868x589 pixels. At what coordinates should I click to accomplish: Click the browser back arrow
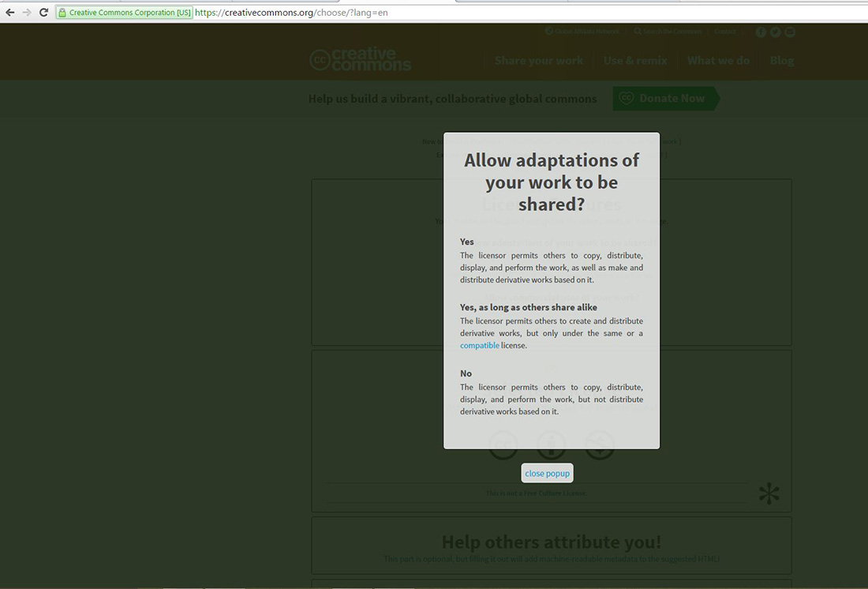10,12
